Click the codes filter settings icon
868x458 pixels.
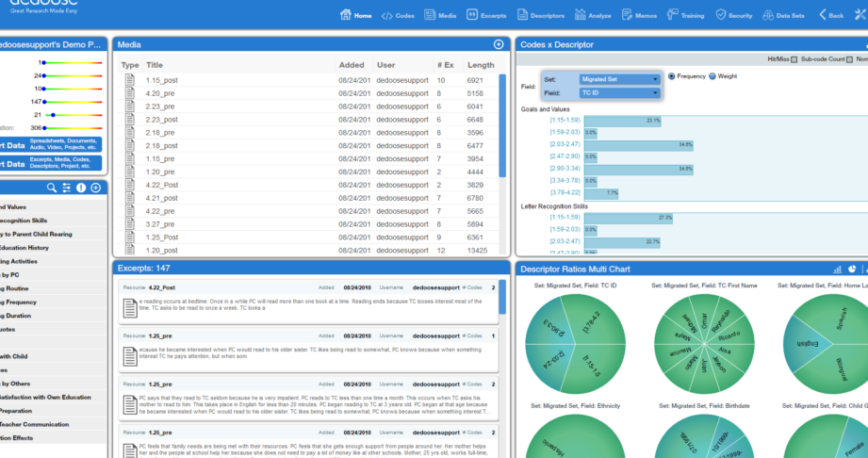coord(66,188)
